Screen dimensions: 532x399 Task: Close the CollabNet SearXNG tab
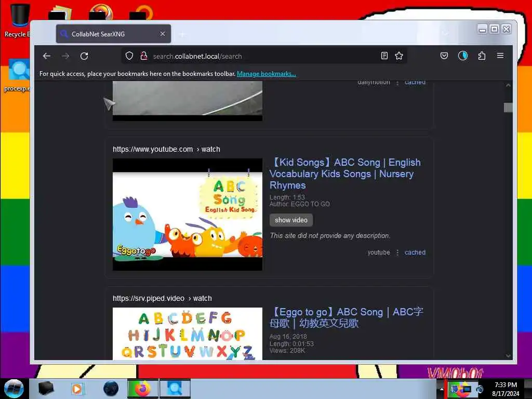(163, 34)
